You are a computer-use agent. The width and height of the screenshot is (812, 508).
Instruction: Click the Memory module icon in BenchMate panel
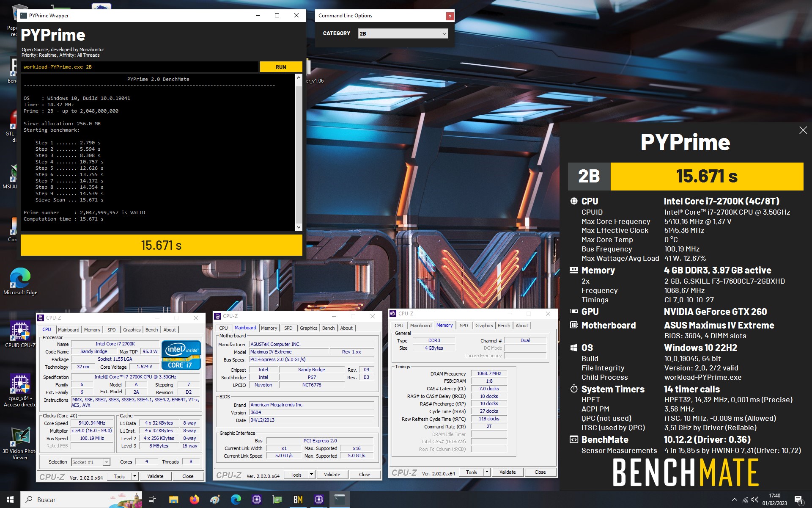tap(574, 270)
